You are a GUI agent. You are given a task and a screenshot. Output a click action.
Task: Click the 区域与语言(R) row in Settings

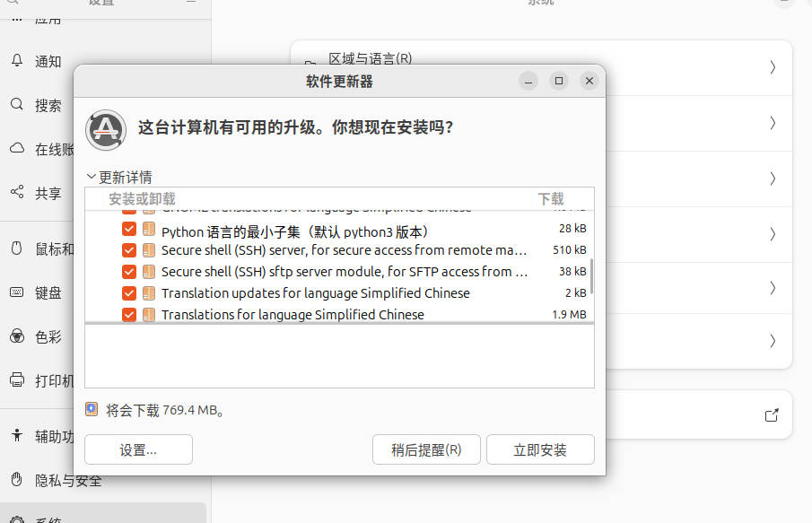541,68
